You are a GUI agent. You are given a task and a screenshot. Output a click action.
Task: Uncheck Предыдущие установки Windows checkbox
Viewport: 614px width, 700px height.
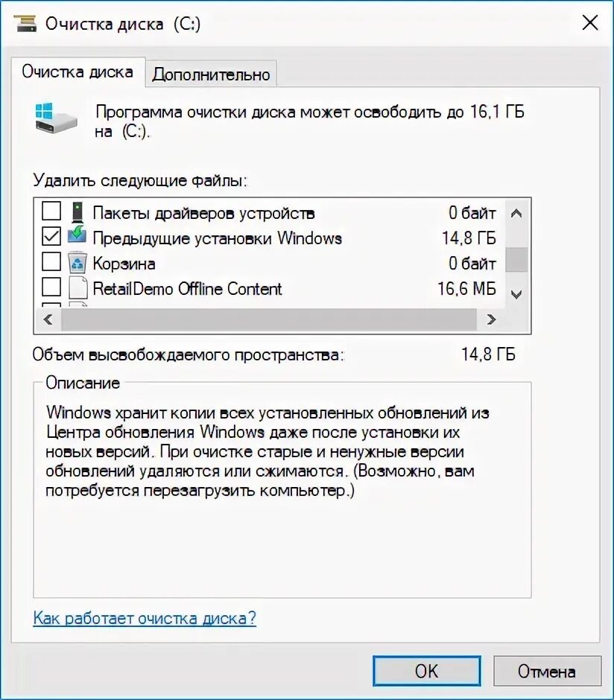[x=51, y=236]
